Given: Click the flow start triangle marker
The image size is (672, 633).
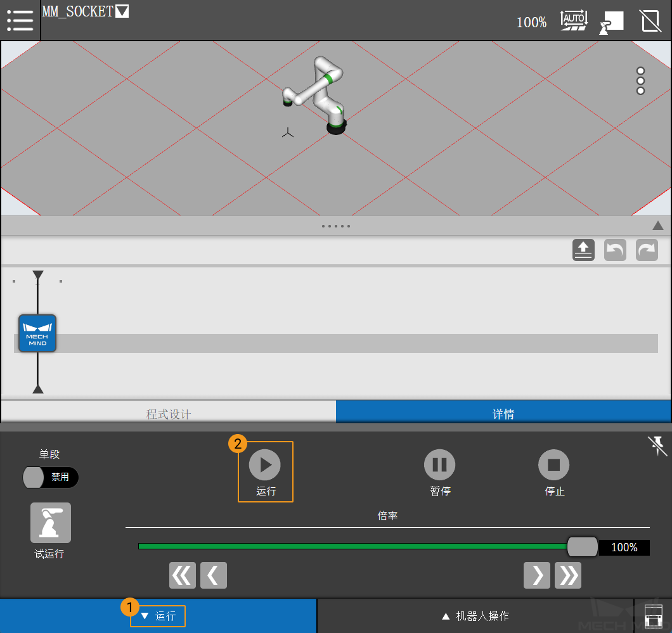Looking at the screenshot, I should click(x=37, y=275).
